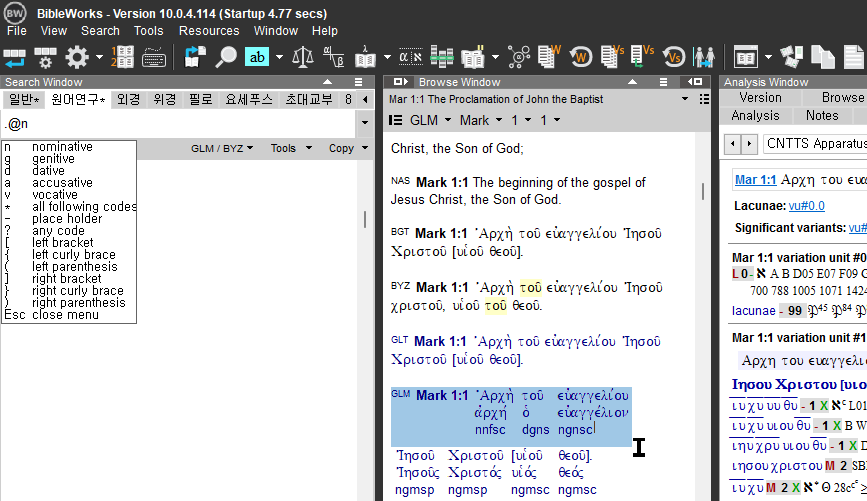Click the Greek-Hebrew alpha aleph icon
Screen dimensions: 867x501
411,57
